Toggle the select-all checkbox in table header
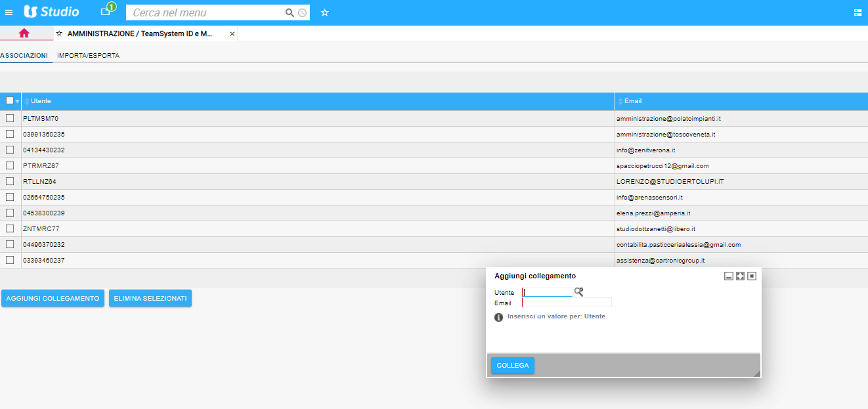The height and width of the screenshot is (409, 868). pyautogui.click(x=9, y=101)
